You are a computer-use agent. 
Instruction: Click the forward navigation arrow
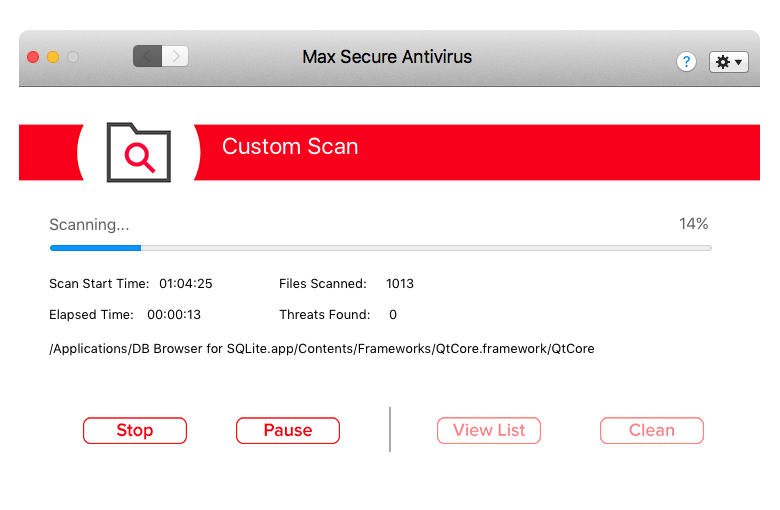(175, 56)
